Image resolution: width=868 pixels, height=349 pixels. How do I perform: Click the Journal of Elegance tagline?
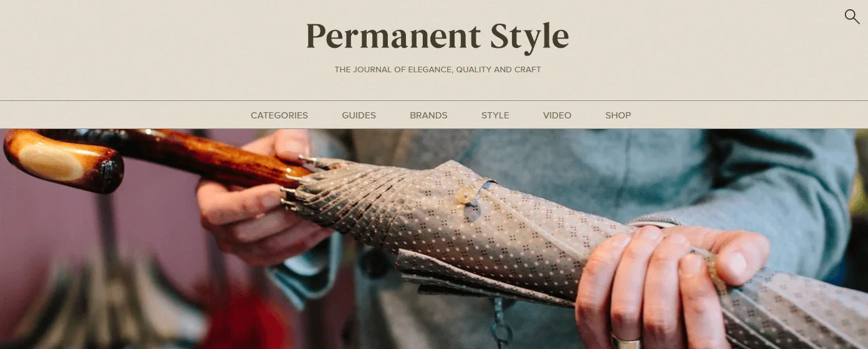[438, 70]
